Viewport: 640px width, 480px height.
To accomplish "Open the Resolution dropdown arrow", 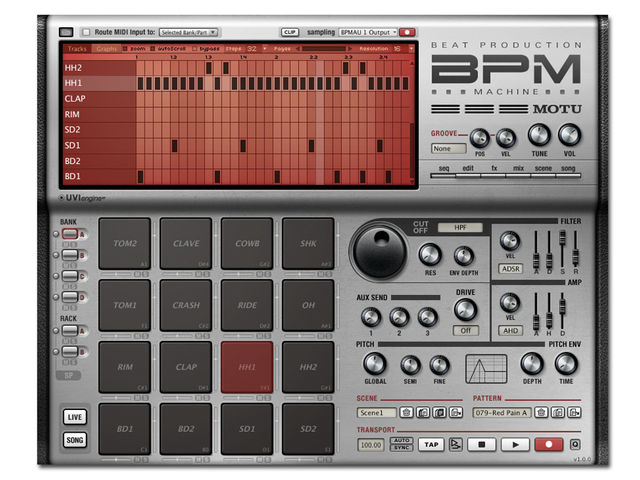I will click(411, 49).
